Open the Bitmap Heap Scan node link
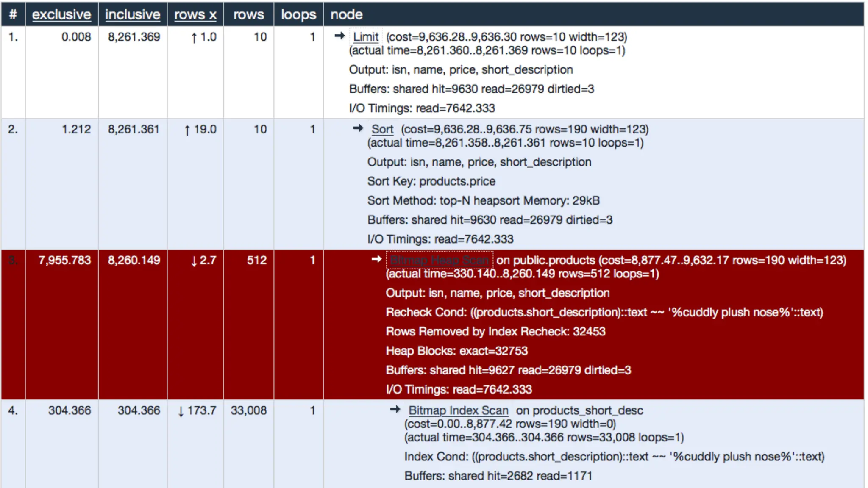This screenshot has height=488, width=868. (439, 261)
